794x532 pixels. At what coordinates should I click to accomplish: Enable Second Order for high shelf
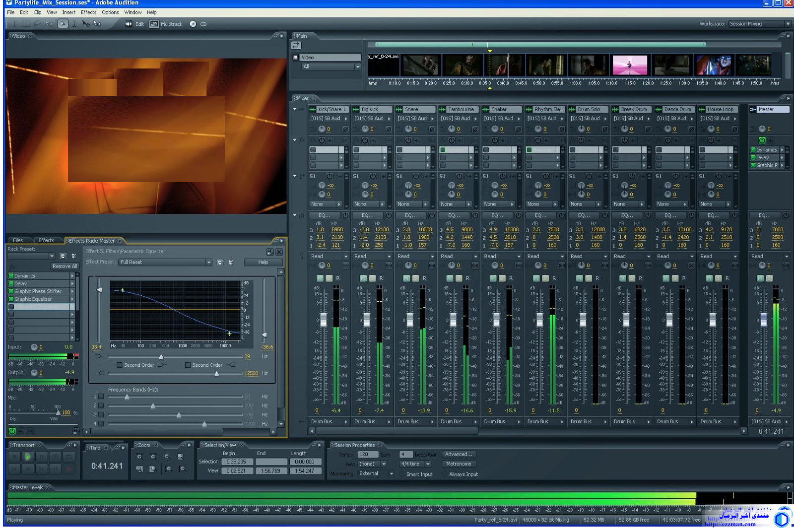(x=188, y=365)
